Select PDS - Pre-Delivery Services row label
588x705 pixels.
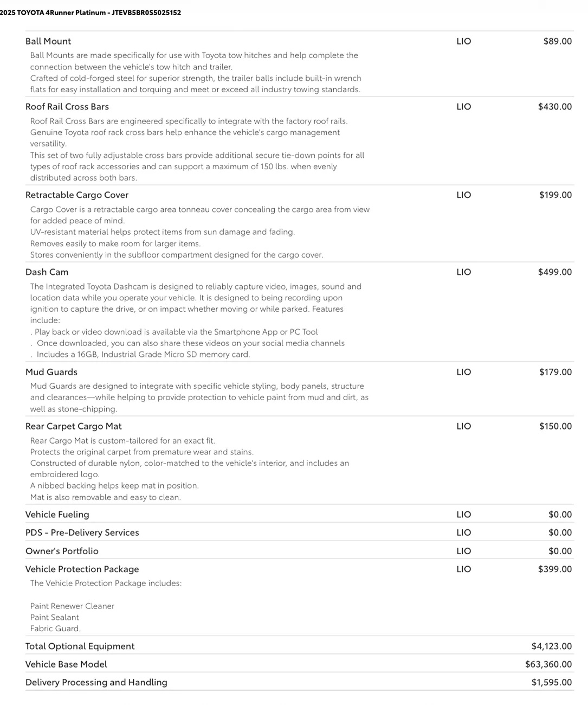pyautogui.click(x=82, y=533)
